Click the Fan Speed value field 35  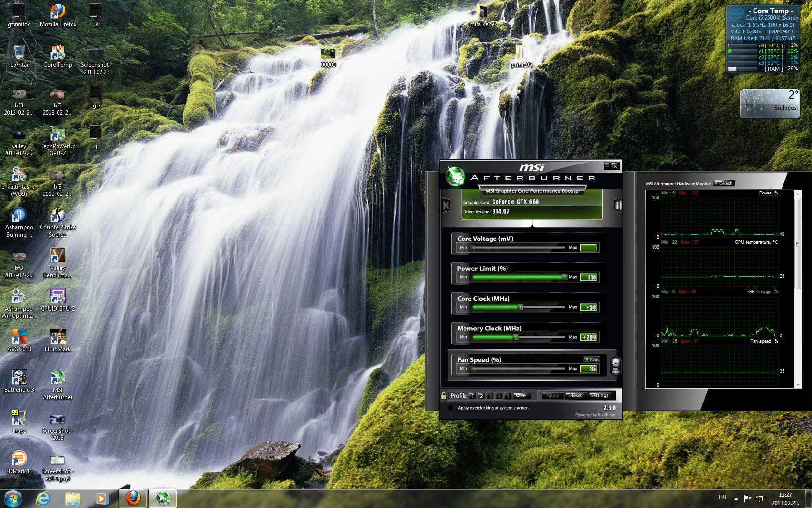tap(589, 369)
